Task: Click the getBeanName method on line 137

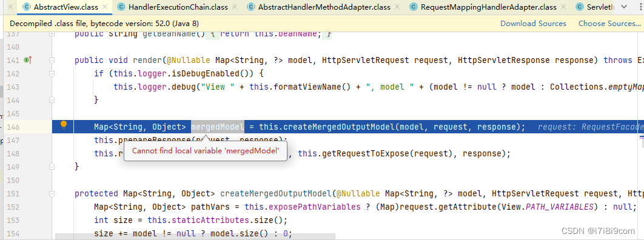Action: point(169,34)
